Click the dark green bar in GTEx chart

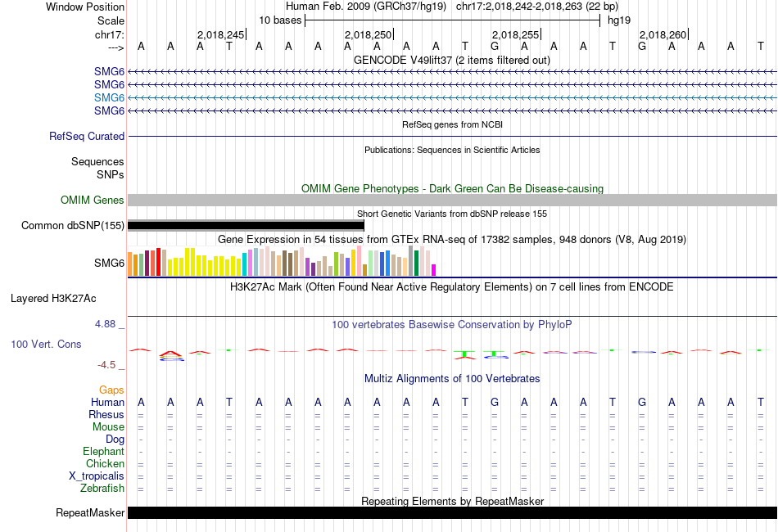click(x=416, y=264)
